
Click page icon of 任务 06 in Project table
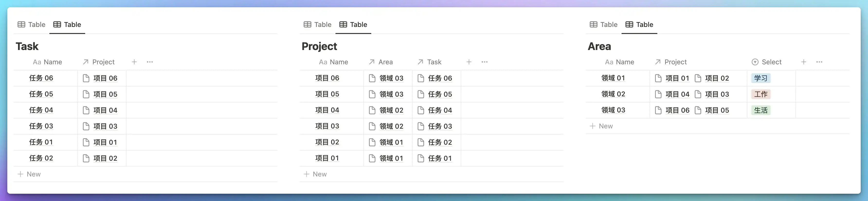[421, 78]
